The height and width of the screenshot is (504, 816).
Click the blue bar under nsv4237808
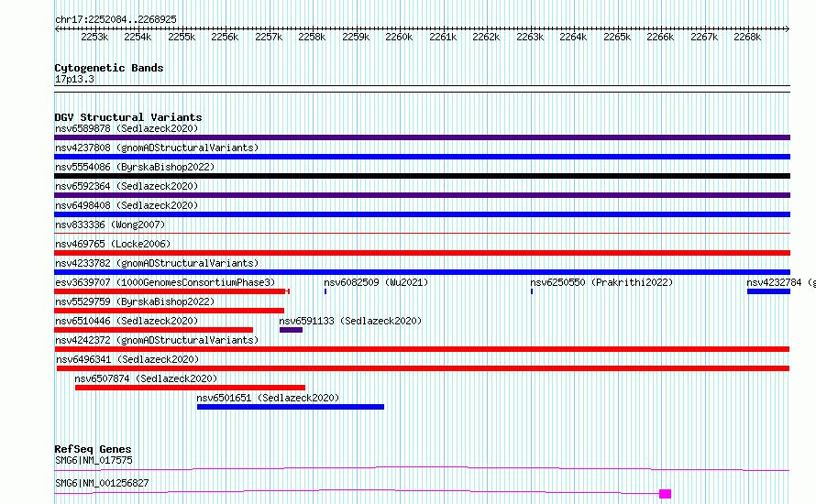422,157
